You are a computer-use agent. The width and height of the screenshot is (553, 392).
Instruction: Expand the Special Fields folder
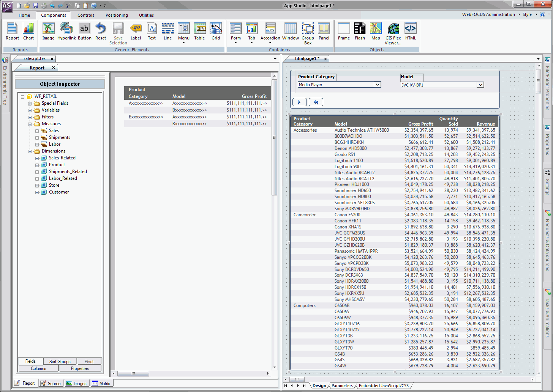click(30, 103)
